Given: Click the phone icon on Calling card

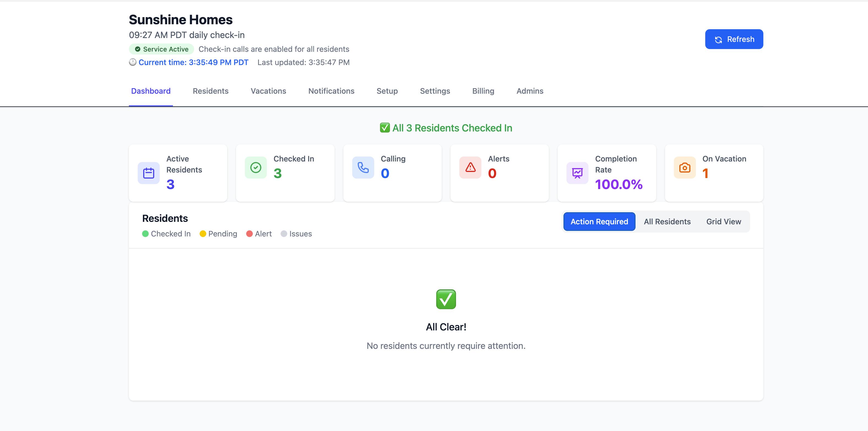Looking at the screenshot, I should [363, 168].
